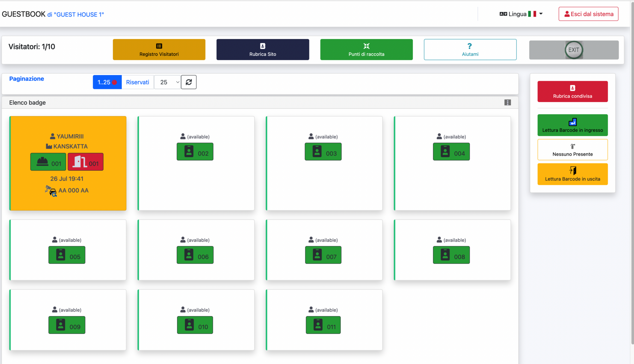Click the refresh icon next to pagination

(x=189, y=82)
